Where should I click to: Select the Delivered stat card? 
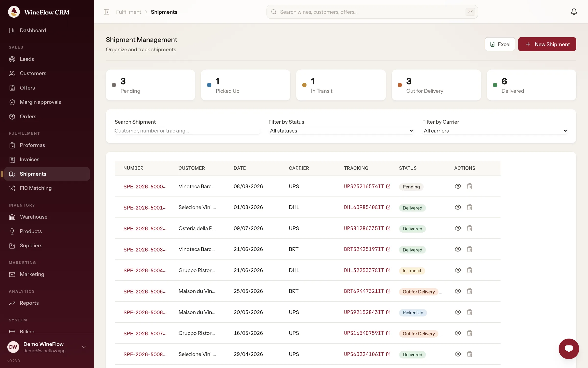[x=531, y=85]
